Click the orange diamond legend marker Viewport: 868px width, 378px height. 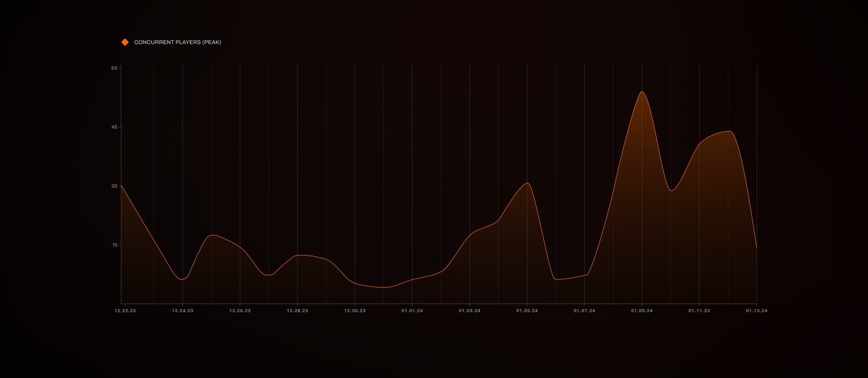tap(125, 42)
